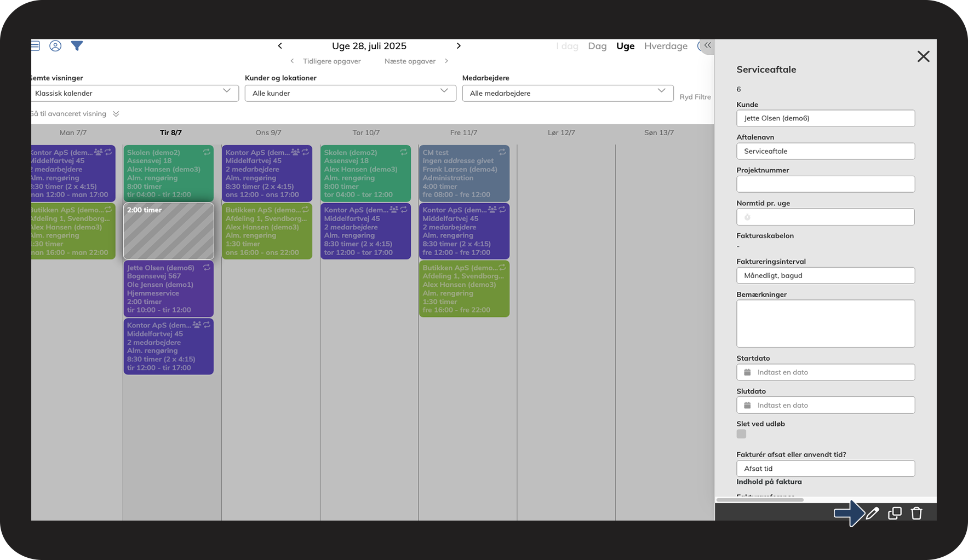The width and height of the screenshot is (968, 560).
Task: Toggle the Slet ved udløb checkbox
Action: 741,434
